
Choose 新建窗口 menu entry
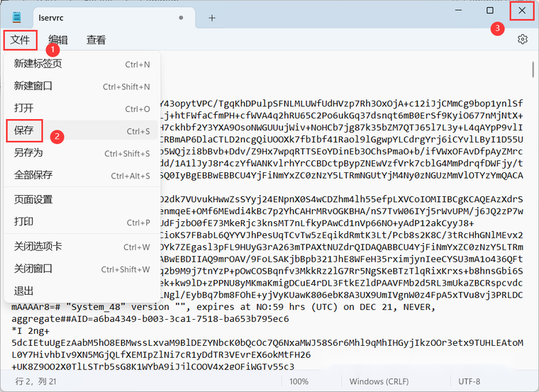point(82,86)
